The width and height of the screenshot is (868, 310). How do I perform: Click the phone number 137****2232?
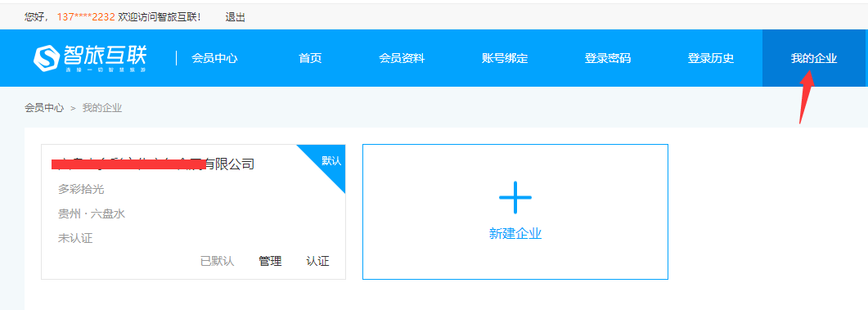pos(86,17)
